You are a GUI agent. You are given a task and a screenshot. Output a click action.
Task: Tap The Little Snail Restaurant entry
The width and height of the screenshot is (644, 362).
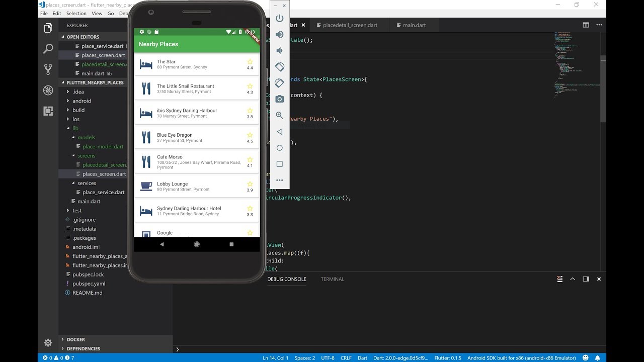point(197,88)
